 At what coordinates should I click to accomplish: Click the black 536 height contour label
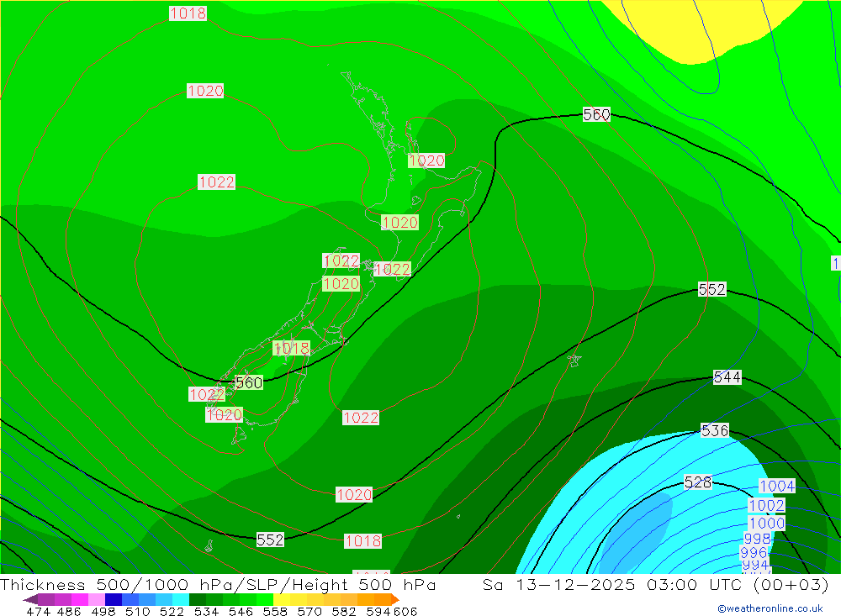click(714, 430)
